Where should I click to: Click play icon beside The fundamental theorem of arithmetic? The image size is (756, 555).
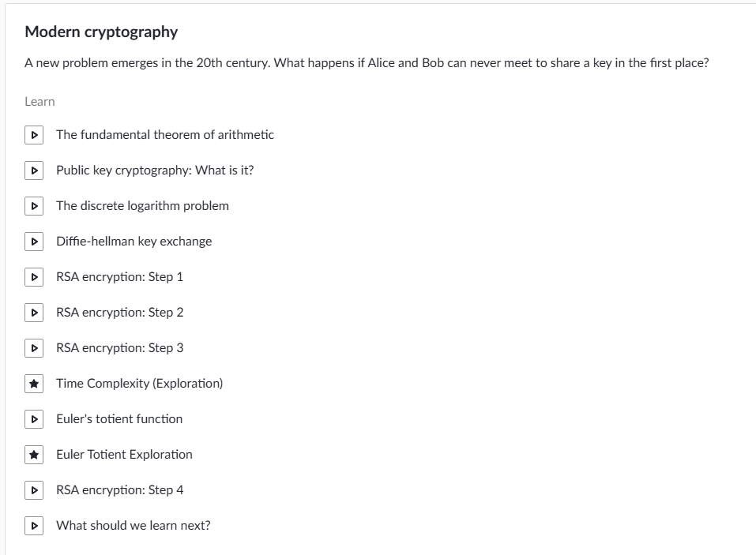coord(33,135)
